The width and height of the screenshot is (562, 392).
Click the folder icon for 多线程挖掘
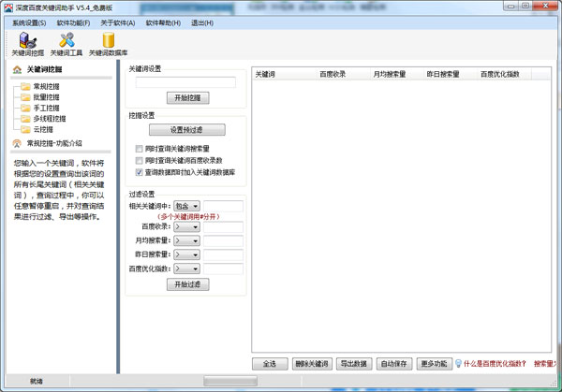(x=25, y=119)
